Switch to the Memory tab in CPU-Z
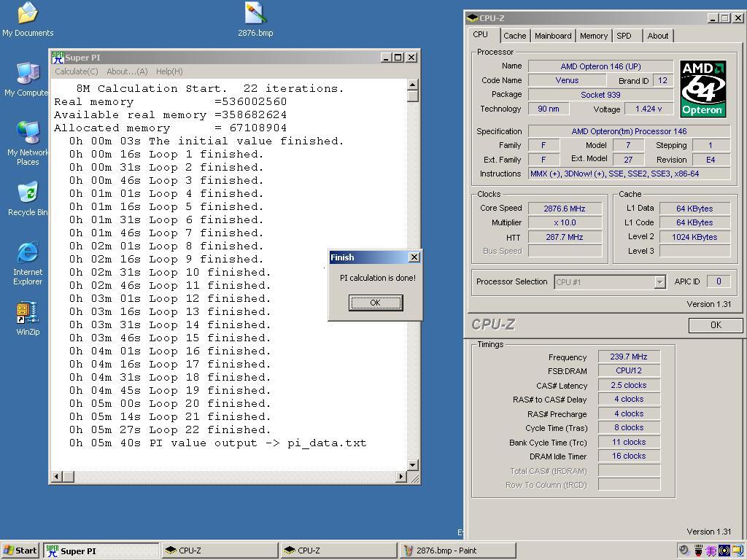 click(593, 36)
